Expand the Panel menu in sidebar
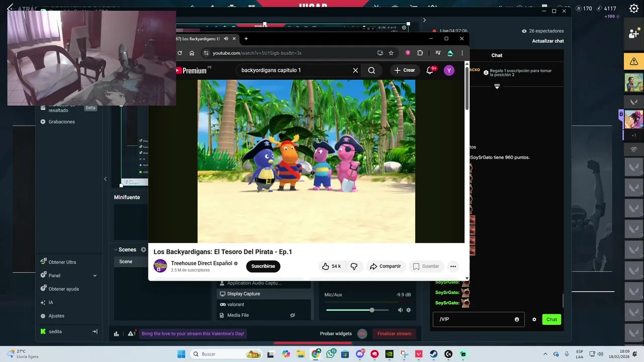This screenshot has height=362, width=644. pyautogui.click(x=95, y=276)
